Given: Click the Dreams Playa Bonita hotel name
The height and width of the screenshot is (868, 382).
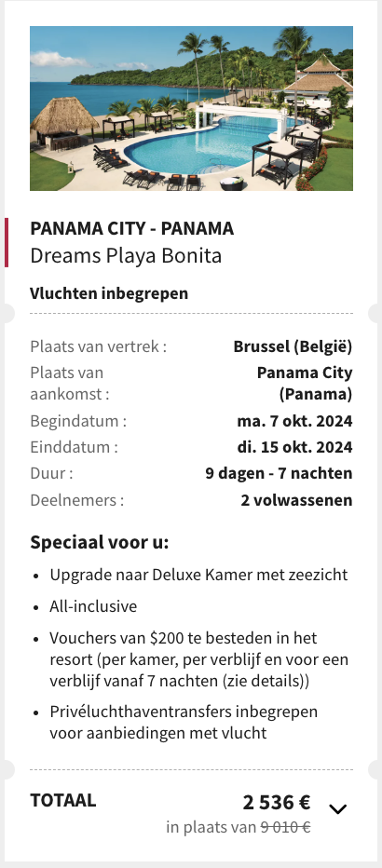Looking at the screenshot, I should 126,256.
